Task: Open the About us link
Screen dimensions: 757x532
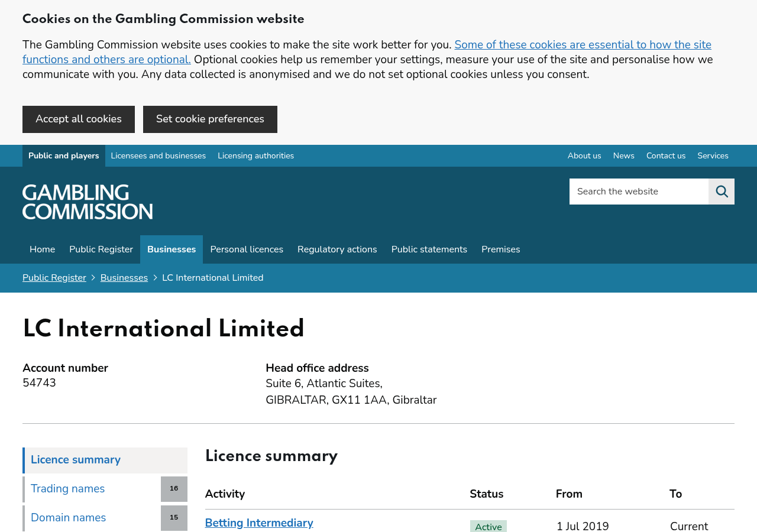Action: coord(584,156)
